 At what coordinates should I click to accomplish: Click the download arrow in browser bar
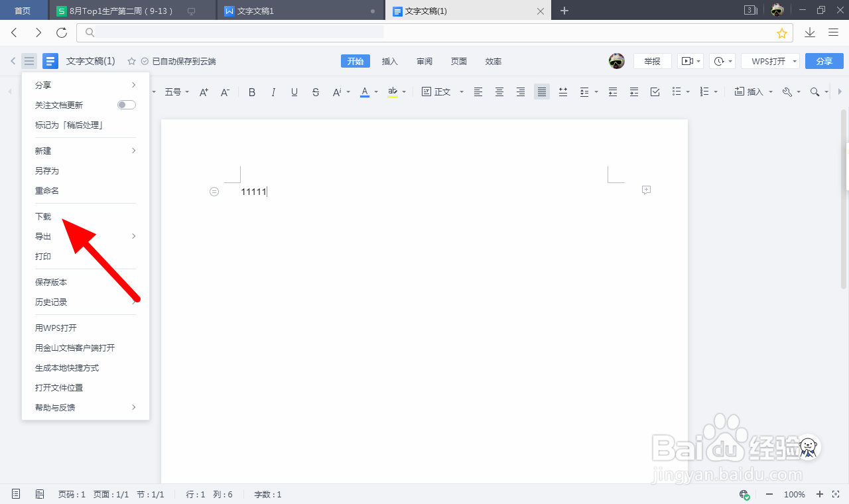(x=810, y=32)
